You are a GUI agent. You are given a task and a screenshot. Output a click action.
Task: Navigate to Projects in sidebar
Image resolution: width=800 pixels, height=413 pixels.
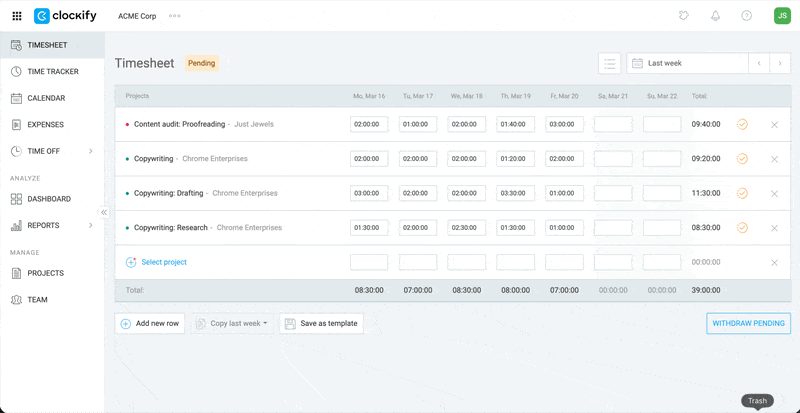point(45,273)
